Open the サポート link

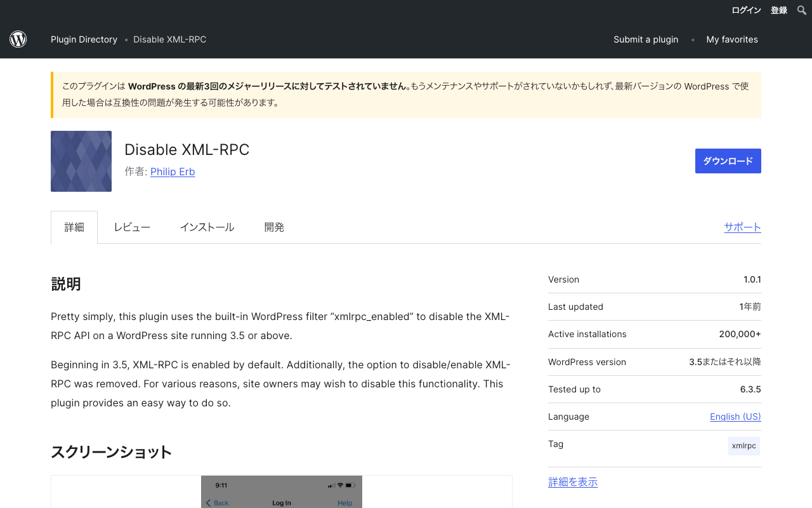coord(743,227)
